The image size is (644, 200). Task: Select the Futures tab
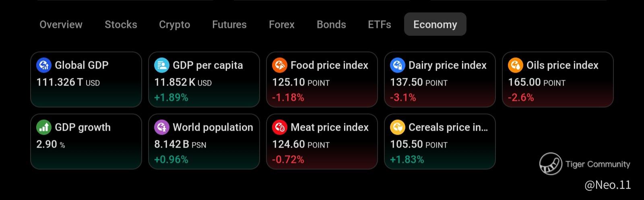[229, 25]
